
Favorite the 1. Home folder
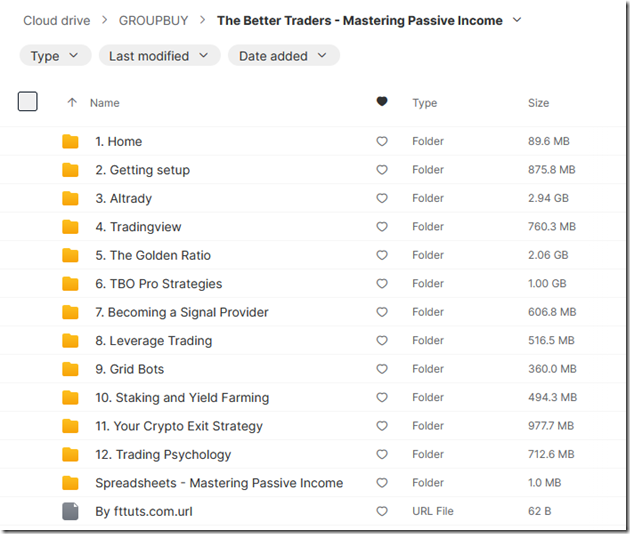[382, 141]
